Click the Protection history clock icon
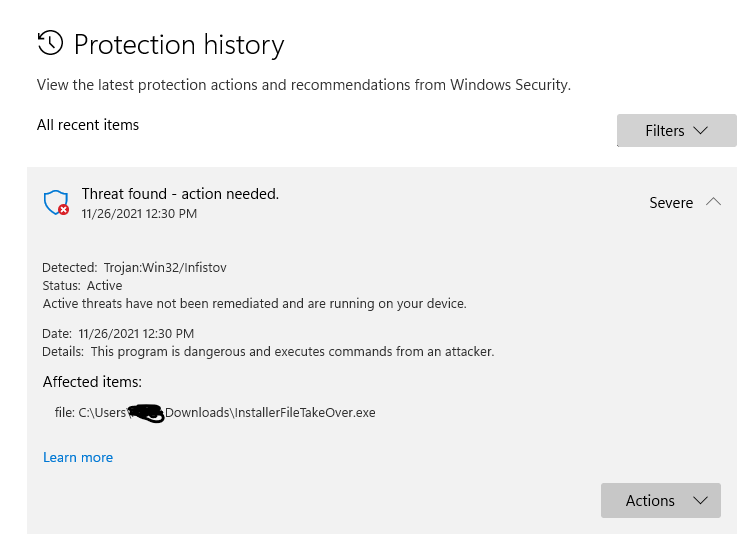 pyautogui.click(x=50, y=43)
